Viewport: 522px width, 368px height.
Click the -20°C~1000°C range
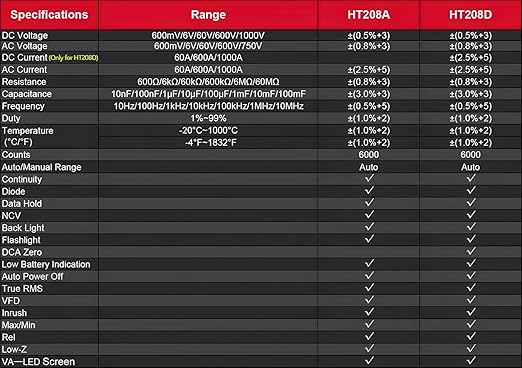pos(208,130)
